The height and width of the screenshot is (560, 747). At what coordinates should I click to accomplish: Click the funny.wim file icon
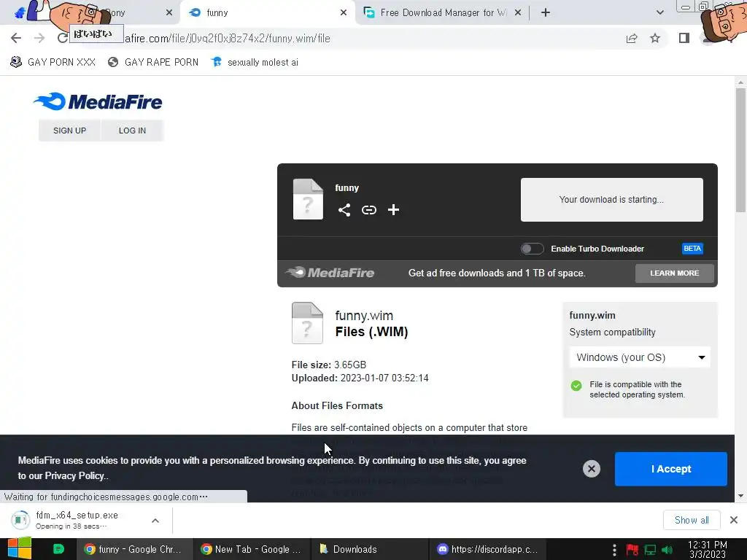(307, 323)
